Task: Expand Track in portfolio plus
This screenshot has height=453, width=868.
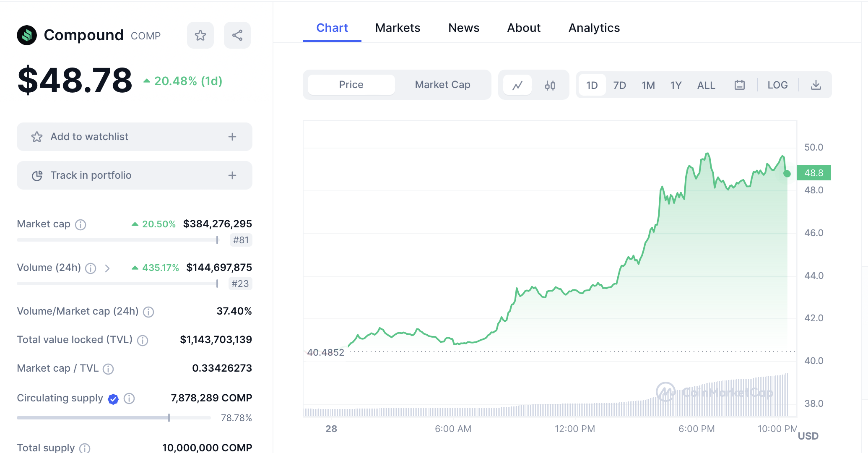Action: [x=232, y=175]
